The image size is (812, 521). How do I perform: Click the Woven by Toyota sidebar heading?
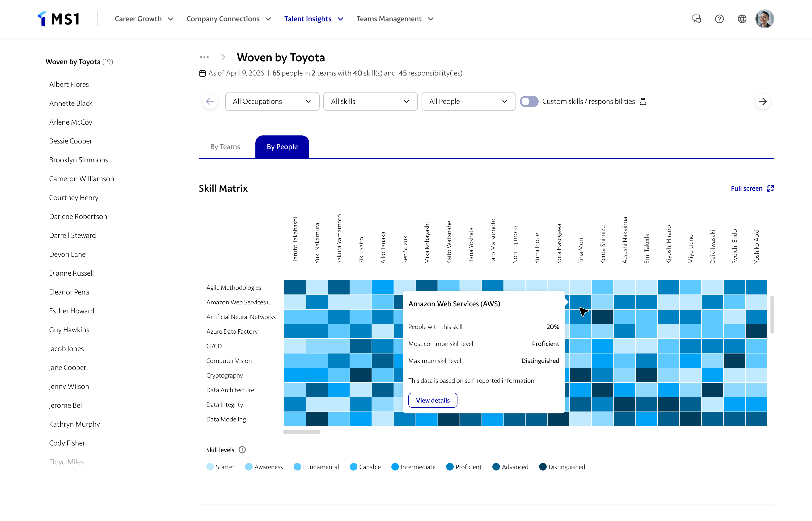(x=79, y=62)
